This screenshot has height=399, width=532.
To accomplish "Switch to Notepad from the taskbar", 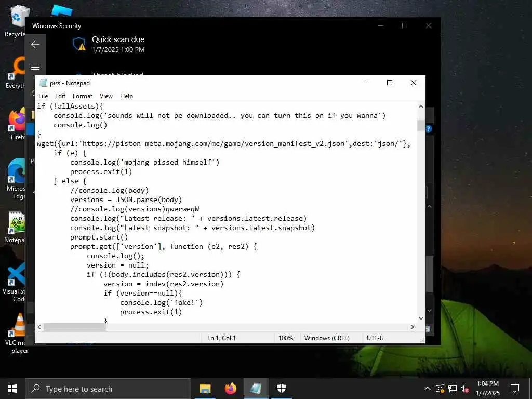I will coord(256,389).
